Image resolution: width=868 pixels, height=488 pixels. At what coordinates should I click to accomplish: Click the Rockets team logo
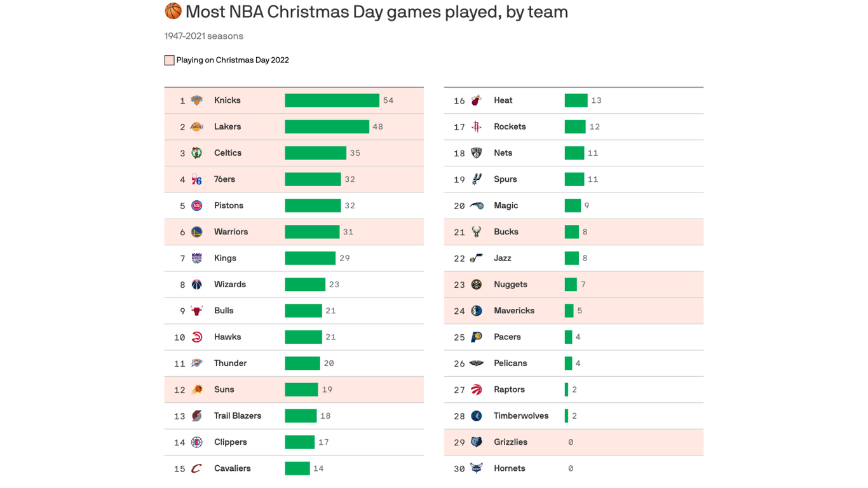tap(477, 126)
